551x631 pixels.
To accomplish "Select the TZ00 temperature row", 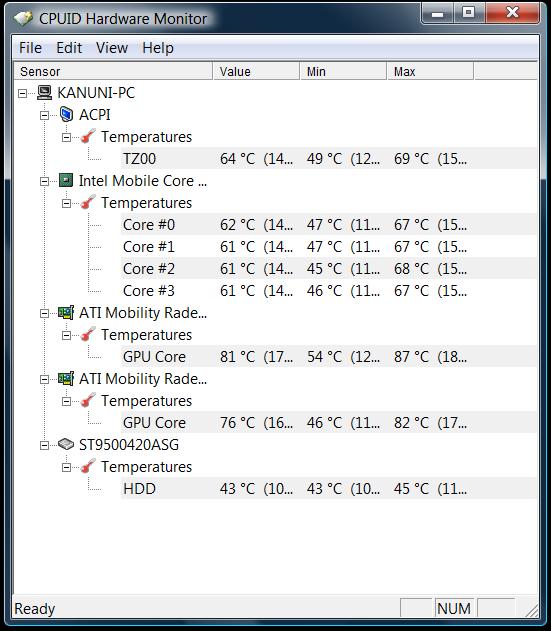I will click(x=328, y=158).
